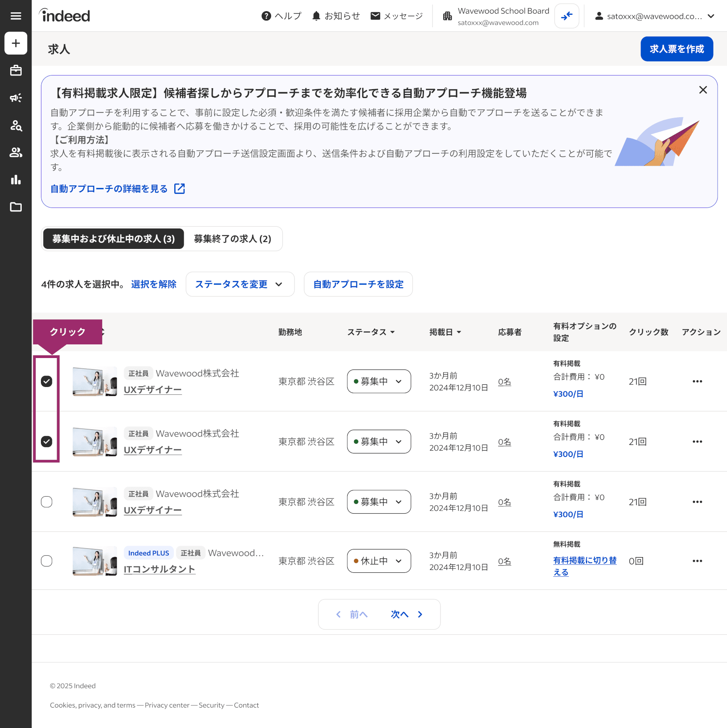Click the ITコンサルタント job thumbnail image
The image size is (727, 728).
(95, 561)
